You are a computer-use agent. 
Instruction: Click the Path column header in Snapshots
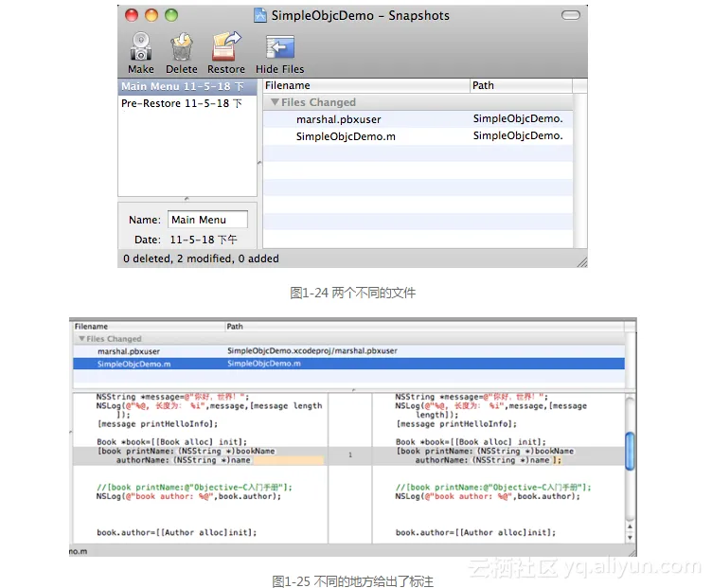click(521, 86)
